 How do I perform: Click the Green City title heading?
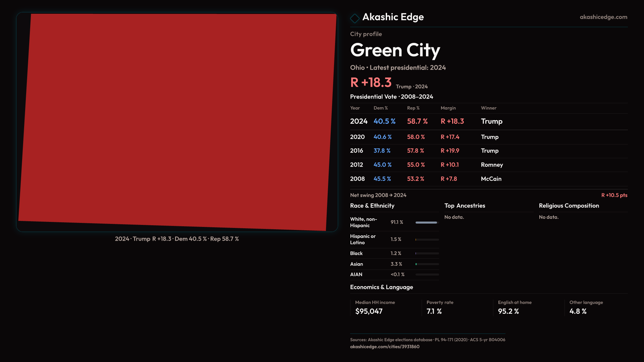[x=395, y=50]
